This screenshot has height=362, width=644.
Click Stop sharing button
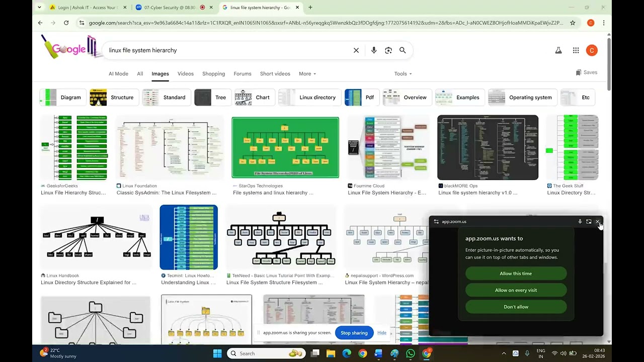click(354, 333)
